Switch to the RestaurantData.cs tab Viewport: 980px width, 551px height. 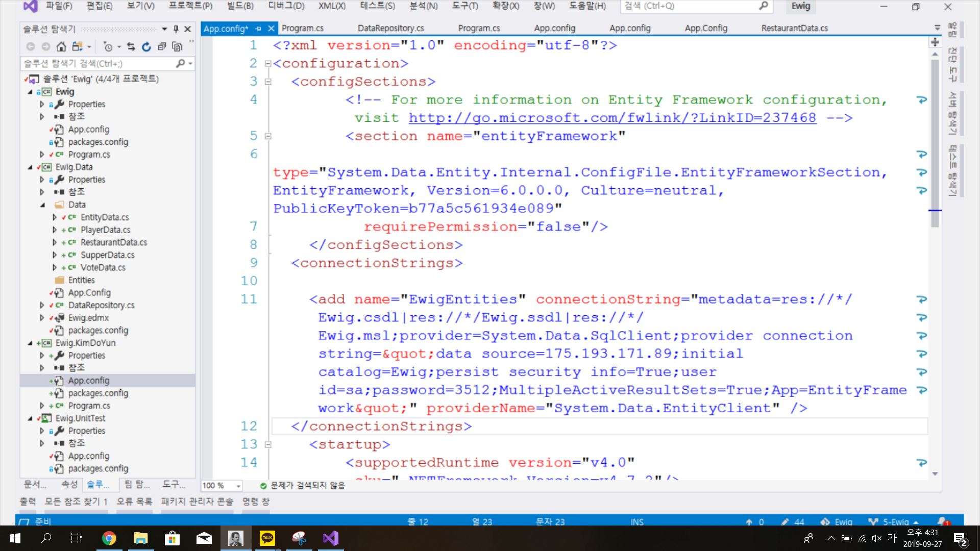click(x=794, y=29)
